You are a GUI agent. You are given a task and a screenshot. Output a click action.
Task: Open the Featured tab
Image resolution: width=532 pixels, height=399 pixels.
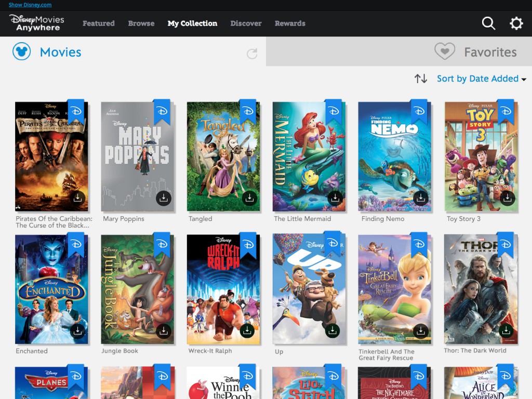(98, 23)
